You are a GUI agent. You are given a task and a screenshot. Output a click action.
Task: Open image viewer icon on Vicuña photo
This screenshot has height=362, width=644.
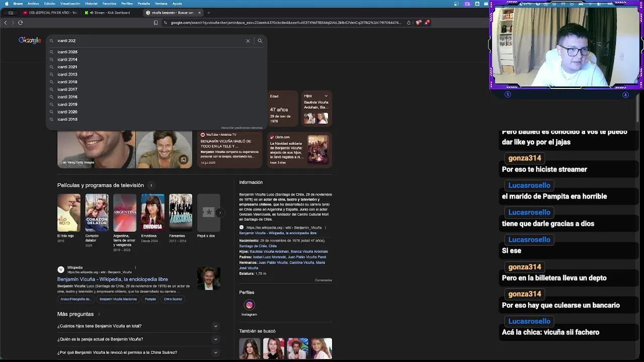183,159
